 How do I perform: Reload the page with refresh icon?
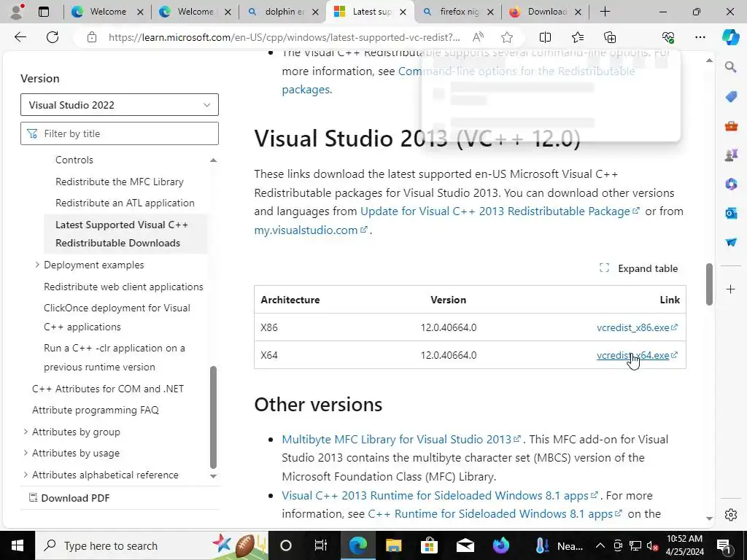click(53, 37)
